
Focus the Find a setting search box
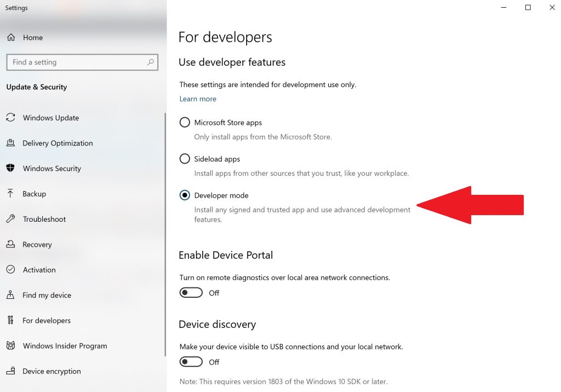(x=82, y=62)
